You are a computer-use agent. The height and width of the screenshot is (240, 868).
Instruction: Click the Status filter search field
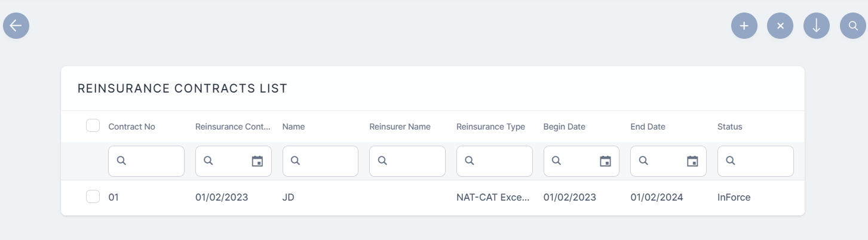[x=761, y=161]
